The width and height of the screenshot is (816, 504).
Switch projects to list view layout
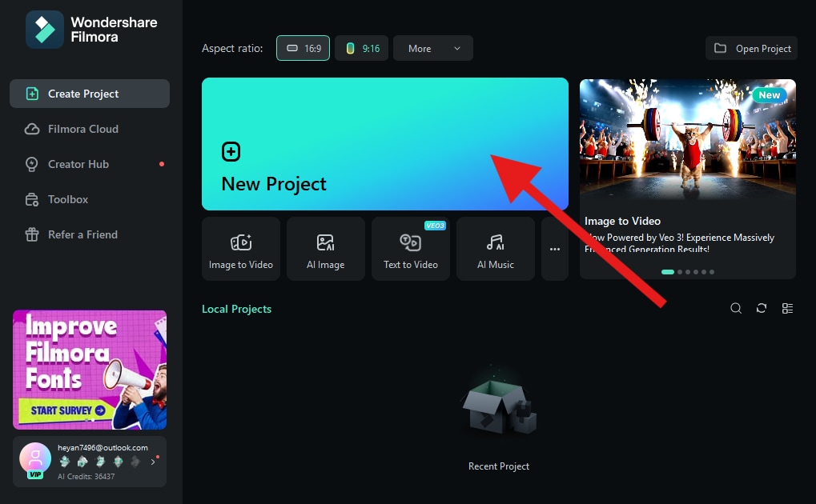(787, 309)
